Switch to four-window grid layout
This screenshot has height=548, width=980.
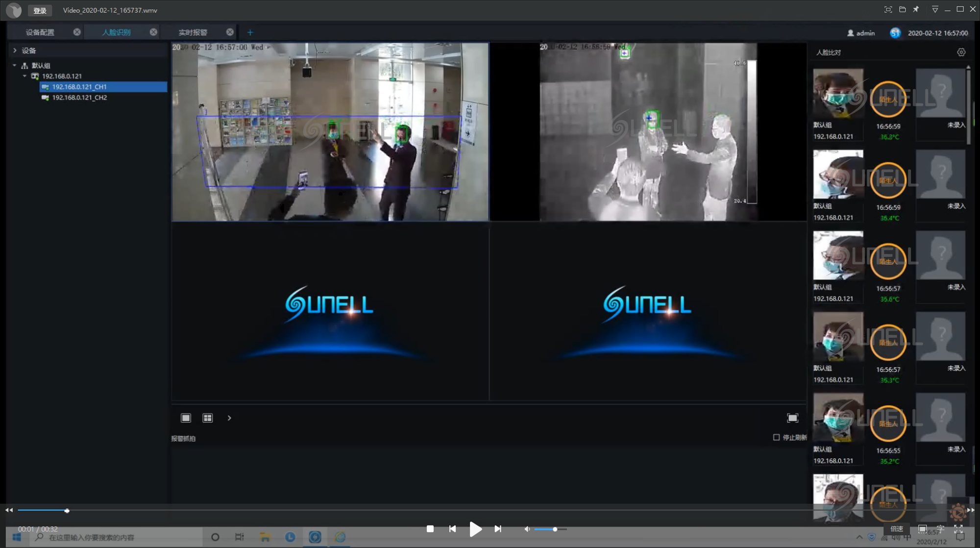(208, 418)
